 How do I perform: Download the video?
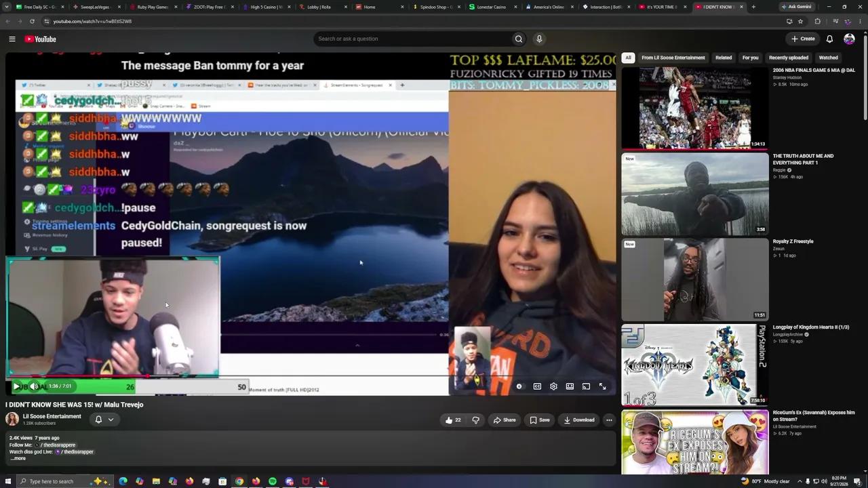tap(579, 420)
